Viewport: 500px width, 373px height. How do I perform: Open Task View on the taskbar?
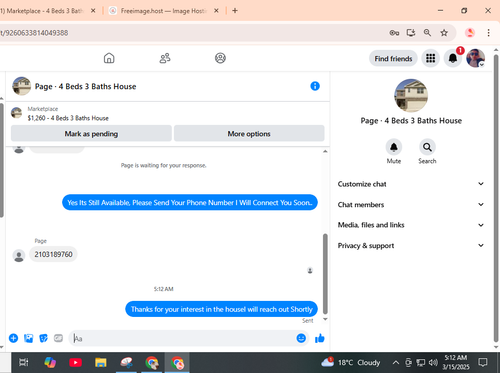pyautogui.click(x=24, y=362)
